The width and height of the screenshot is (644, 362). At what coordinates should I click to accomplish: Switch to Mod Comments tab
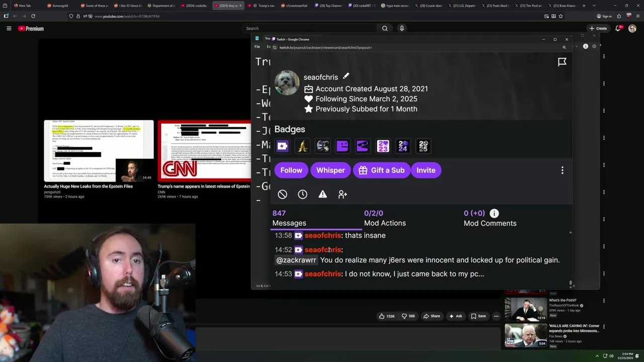[x=490, y=218]
